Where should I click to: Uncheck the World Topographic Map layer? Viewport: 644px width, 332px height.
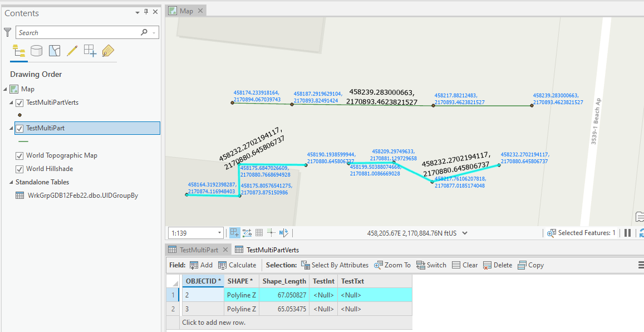(x=20, y=155)
